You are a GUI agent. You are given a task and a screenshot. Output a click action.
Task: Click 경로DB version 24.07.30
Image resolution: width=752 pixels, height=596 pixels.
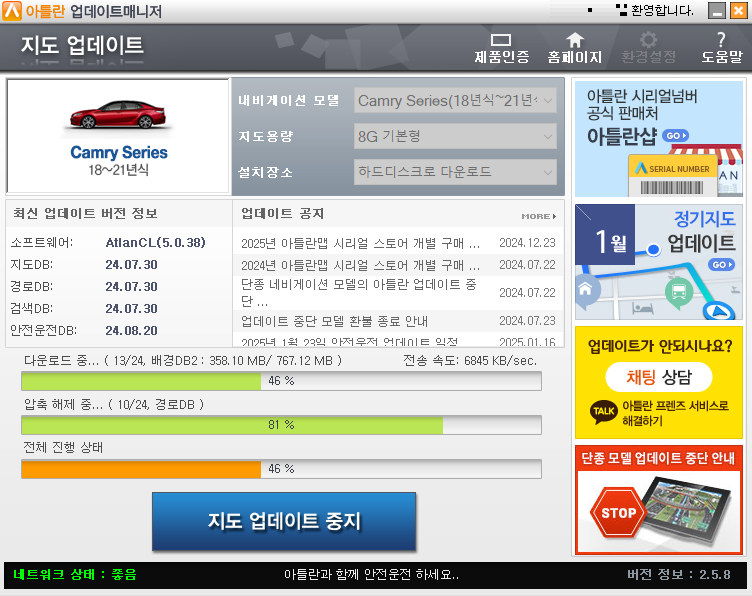pos(131,287)
